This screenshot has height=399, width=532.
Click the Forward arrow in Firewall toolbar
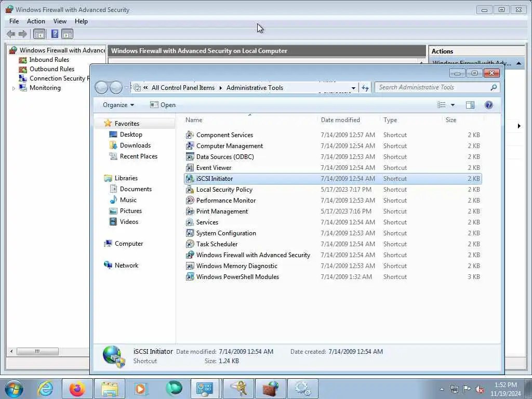pyautogui.click(x=22, y=34)
